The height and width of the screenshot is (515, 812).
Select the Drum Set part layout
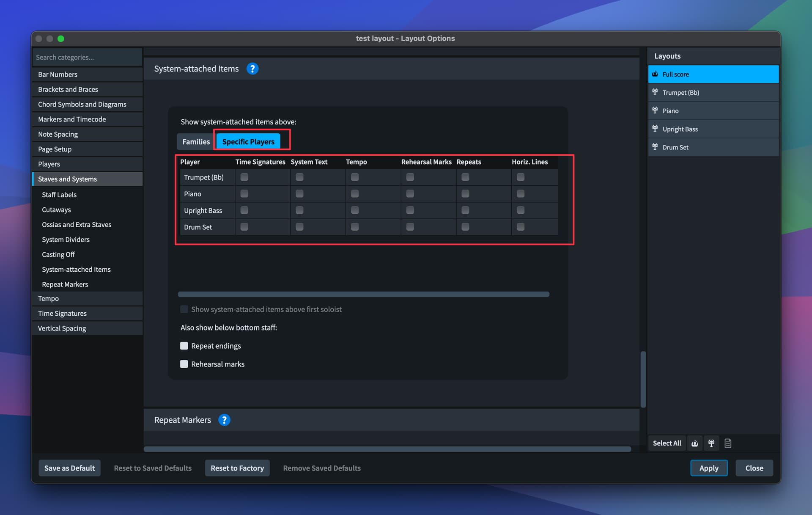click(713, 147)
